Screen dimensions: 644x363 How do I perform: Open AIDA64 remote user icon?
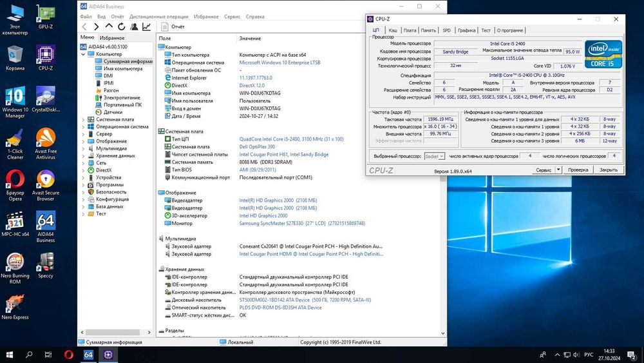(x=134, y=26)
